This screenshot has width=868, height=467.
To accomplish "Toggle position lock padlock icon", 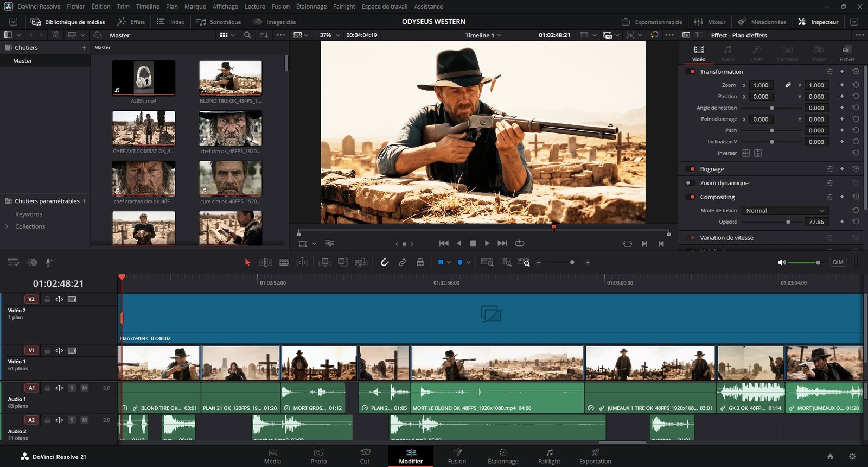I will (x=420, y=262).
